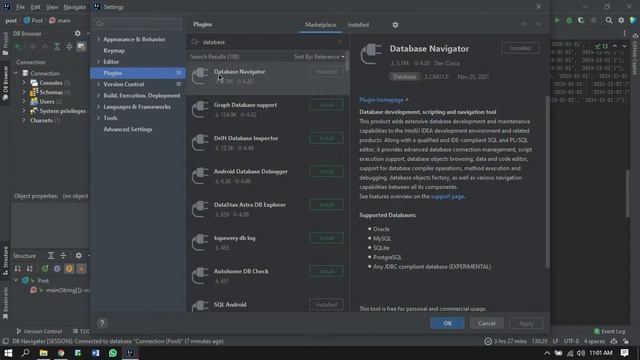Select Advanced Settings in settings tree
640x360 pixels.
pyautogui.click(x=128, y=129)
